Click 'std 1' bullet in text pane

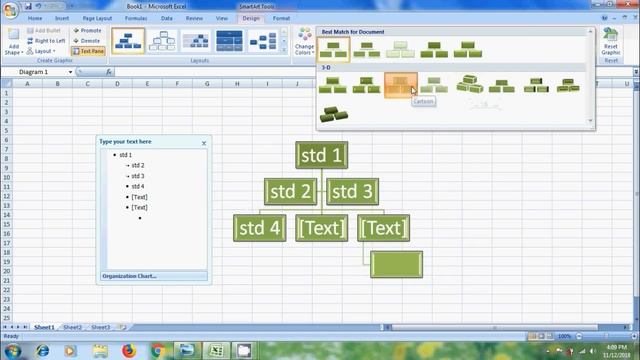[126, 155]
